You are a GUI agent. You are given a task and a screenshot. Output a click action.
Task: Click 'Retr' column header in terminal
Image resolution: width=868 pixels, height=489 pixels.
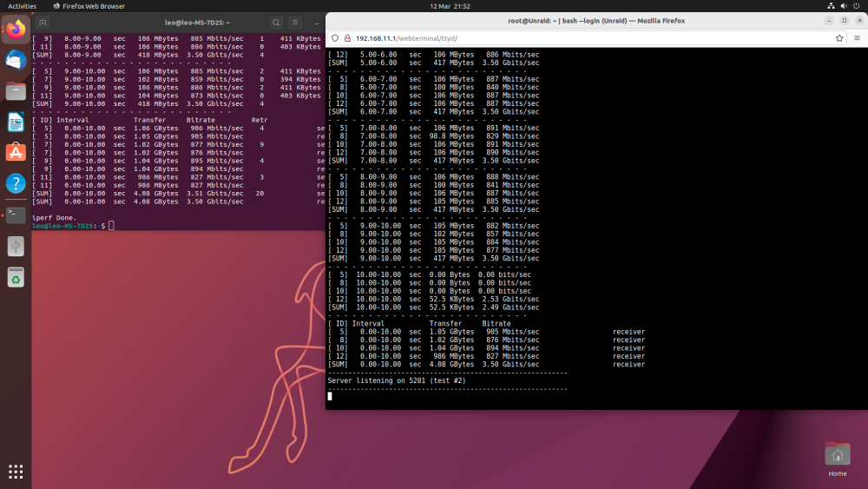[259, 120]
